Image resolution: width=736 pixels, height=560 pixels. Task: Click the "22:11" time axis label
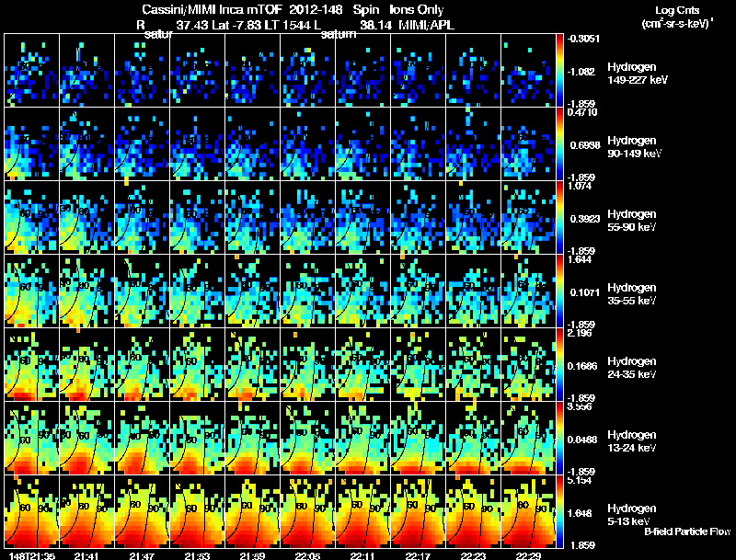pyautogui.click(x=362, y=555)
